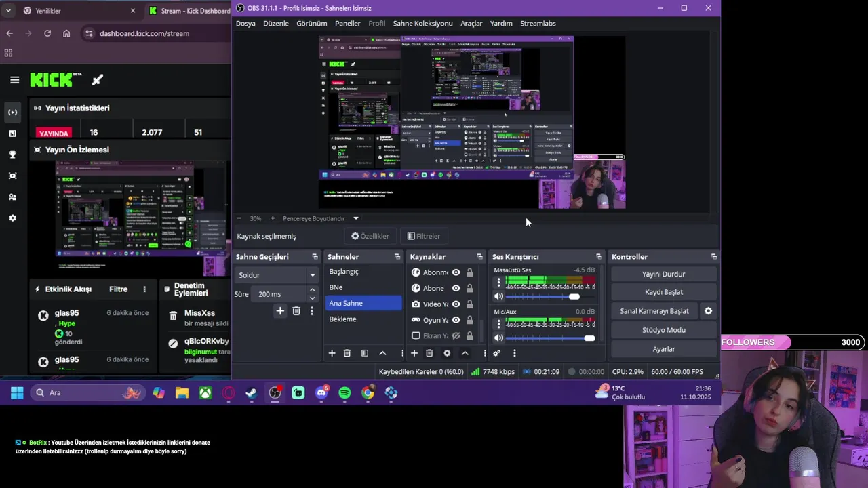Click Kaydı Başlat to start recording

(x=664, y=292)
